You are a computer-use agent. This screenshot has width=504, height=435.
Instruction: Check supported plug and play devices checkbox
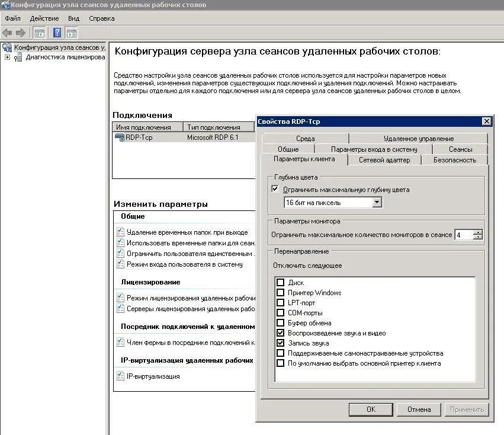(280, 353)
